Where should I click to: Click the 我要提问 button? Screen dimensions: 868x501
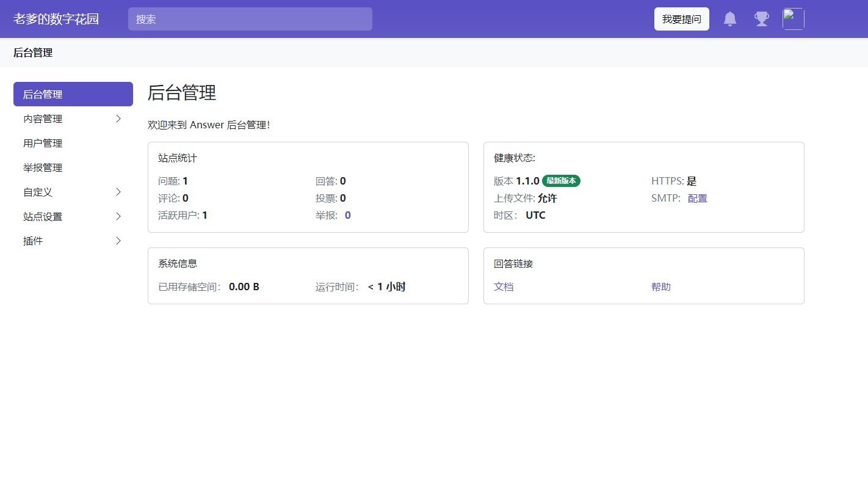pyautogui.click(x=681, y=19)
